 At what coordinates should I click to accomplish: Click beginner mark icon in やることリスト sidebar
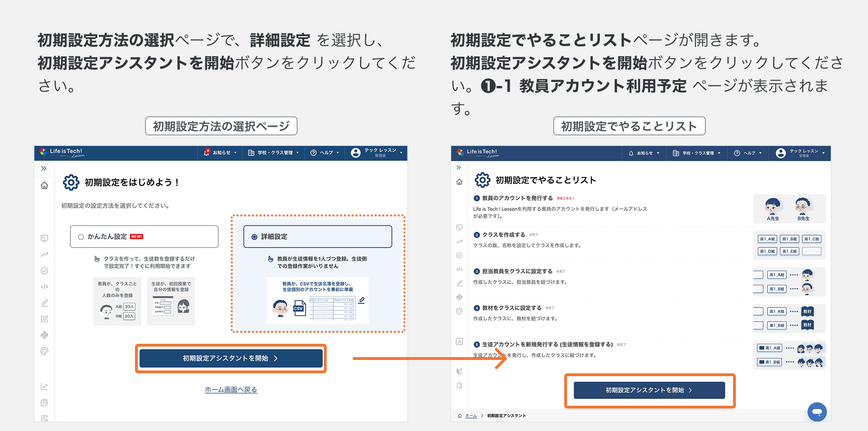[x=459, y=371]
